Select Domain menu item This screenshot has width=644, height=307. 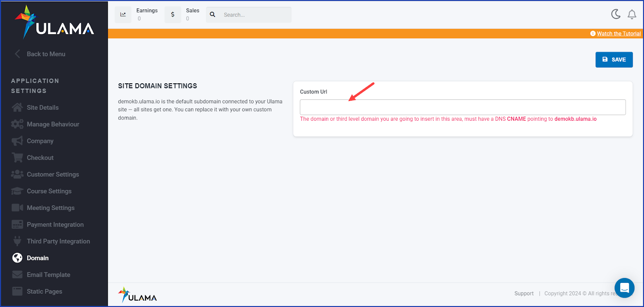[38, 258]
